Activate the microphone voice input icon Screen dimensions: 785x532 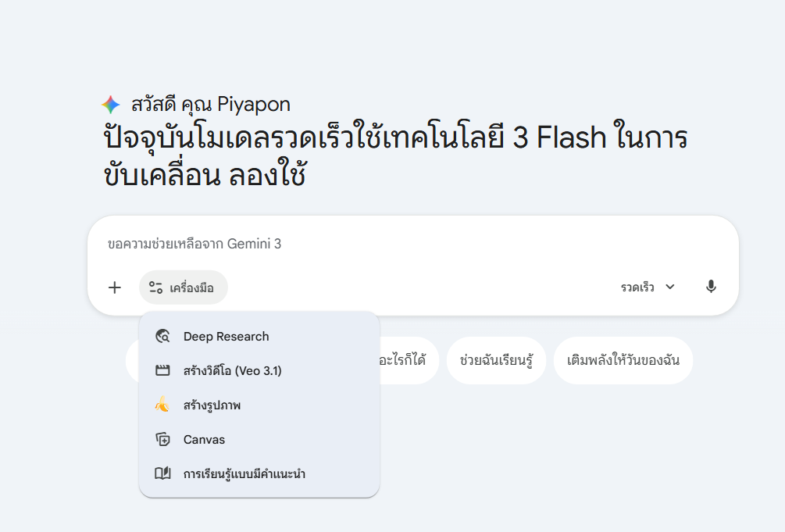tap(711, 287)
